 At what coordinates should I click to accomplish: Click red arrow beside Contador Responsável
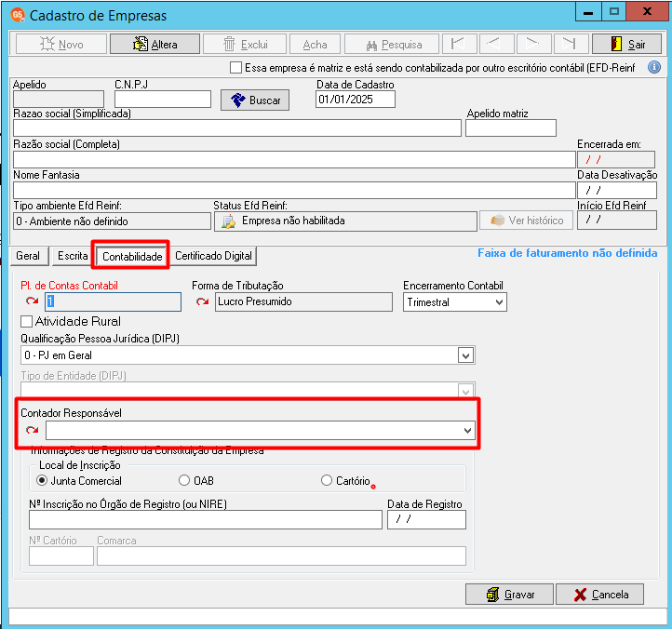pyautogui.click(x=33, y=430)
